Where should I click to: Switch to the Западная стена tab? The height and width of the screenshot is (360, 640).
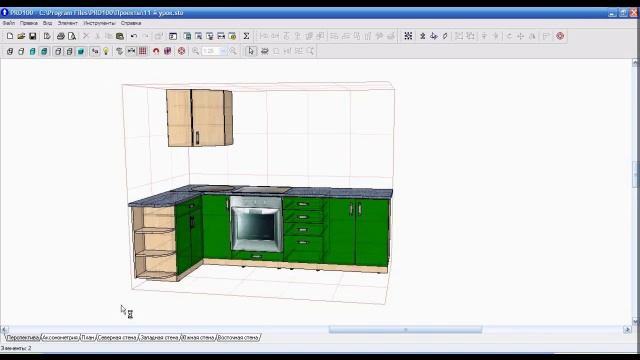point(159,338)
